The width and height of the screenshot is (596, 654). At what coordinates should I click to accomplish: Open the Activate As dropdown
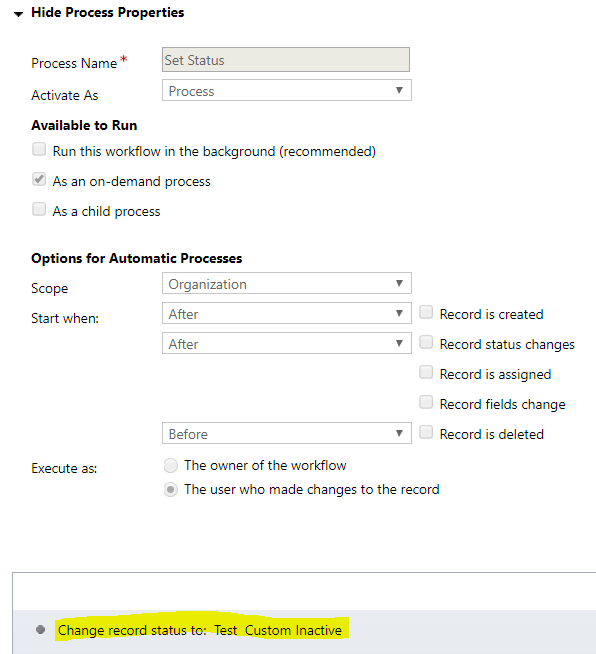287,91
